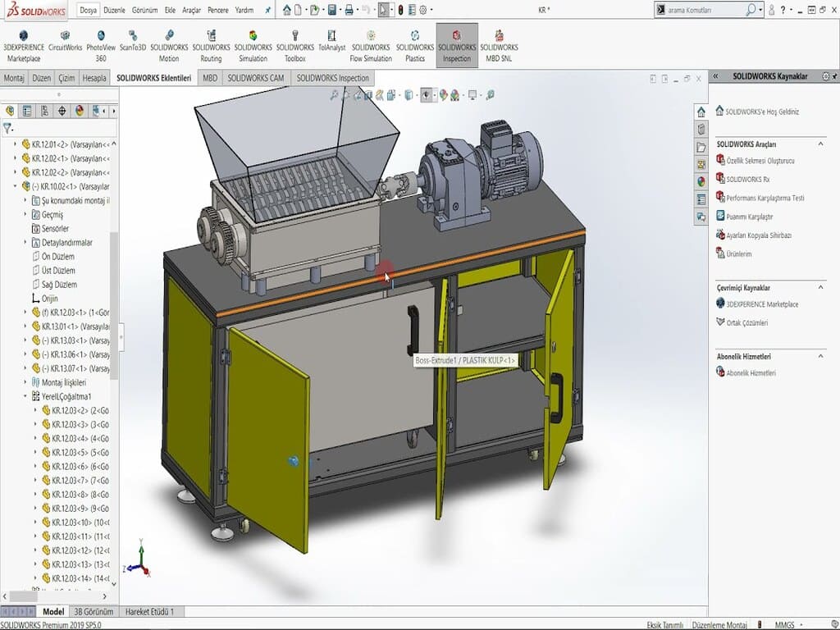The height and width of the screenshot is (630, 840).
Task: Toggle the shaded display style icon
Action: coord(424,96)
